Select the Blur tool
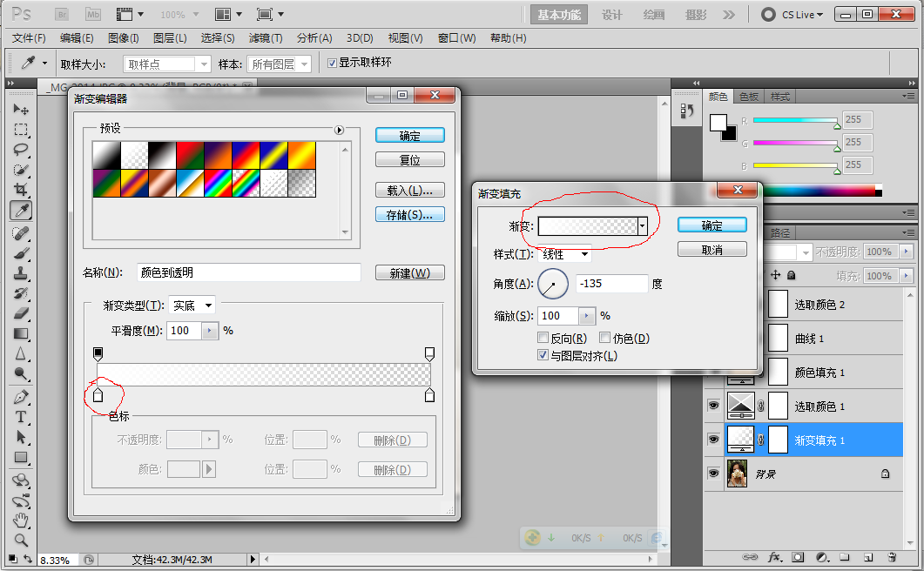This screenshot has width=924, height=571. pos(21,353)
